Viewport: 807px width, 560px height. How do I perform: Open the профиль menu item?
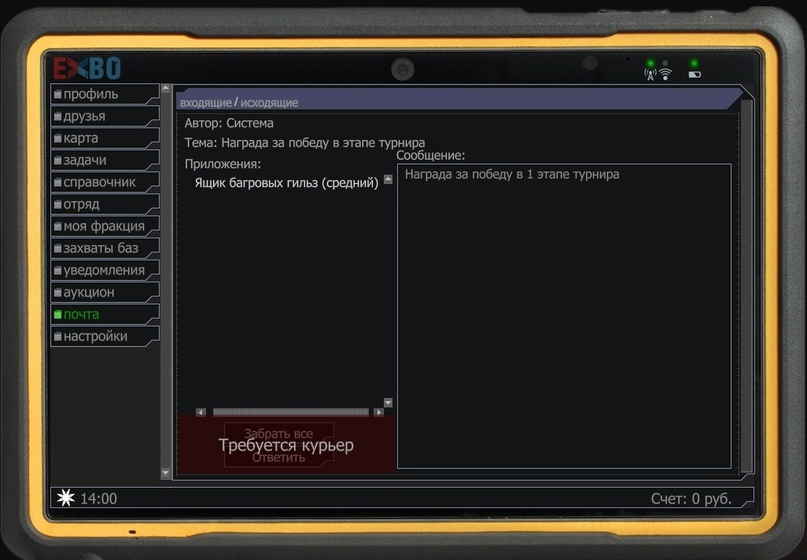(105, 94)
